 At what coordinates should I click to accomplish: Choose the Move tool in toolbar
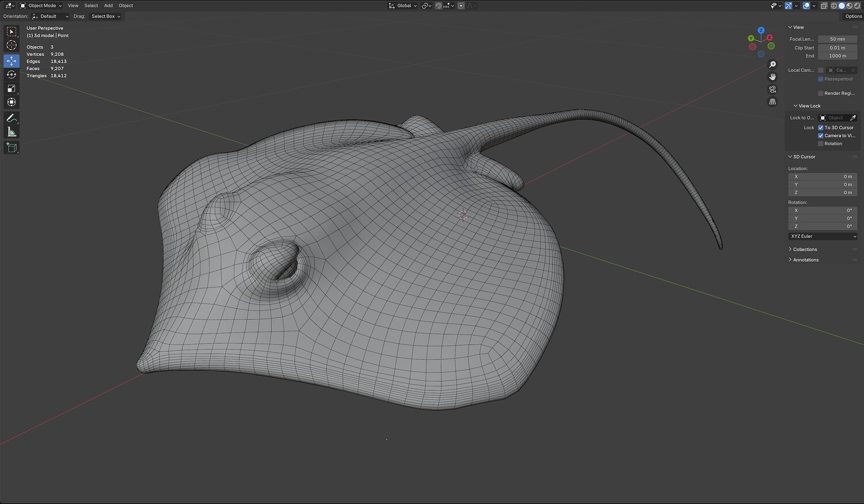[x=12, y=60]
